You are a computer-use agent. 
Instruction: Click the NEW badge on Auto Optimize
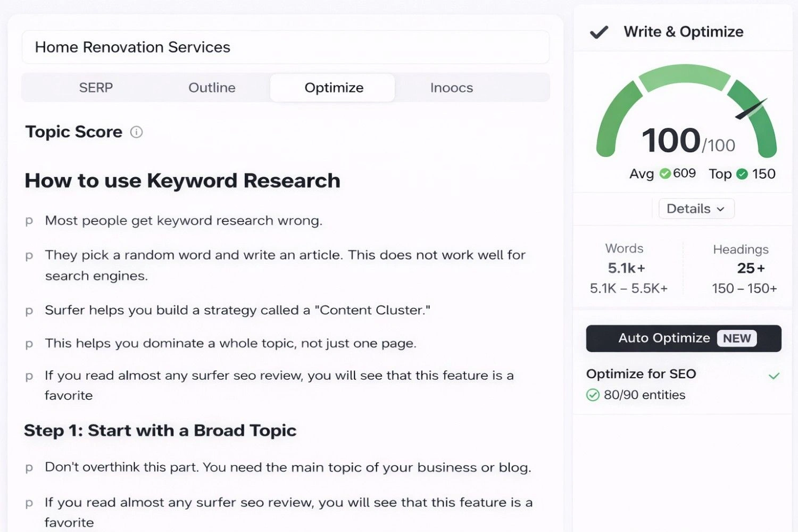point(736,338)
